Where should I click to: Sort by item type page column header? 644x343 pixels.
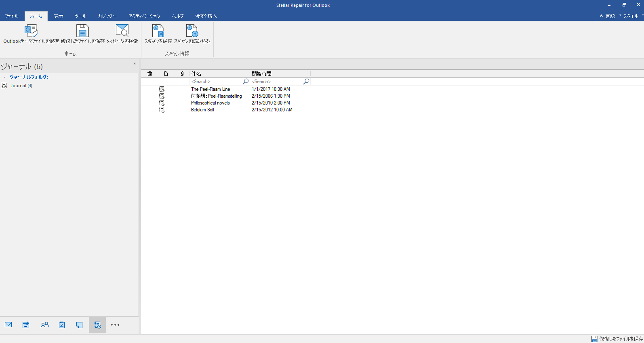point(166,74)
